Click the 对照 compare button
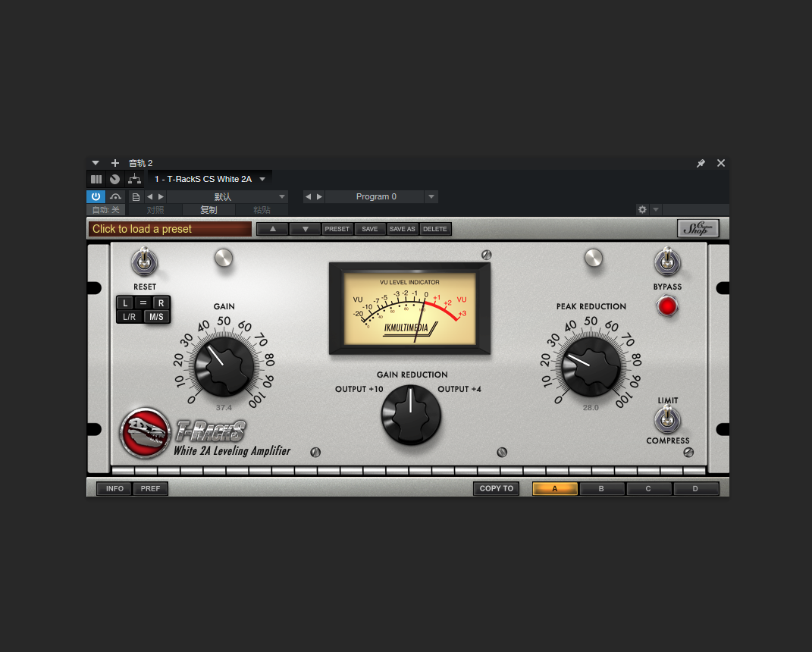 point(155,210)
